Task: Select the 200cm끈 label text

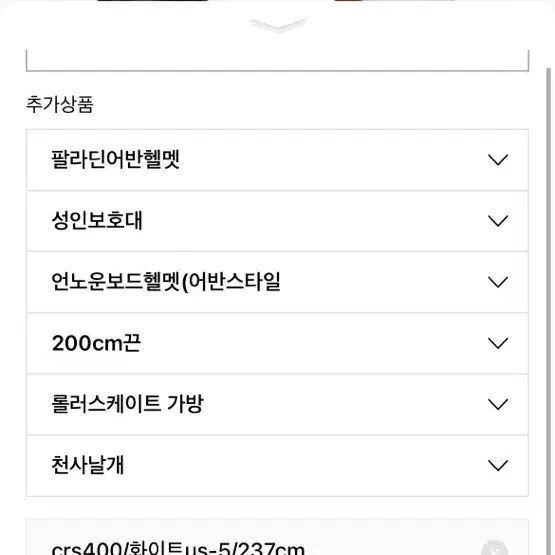Action: point(96,343)
